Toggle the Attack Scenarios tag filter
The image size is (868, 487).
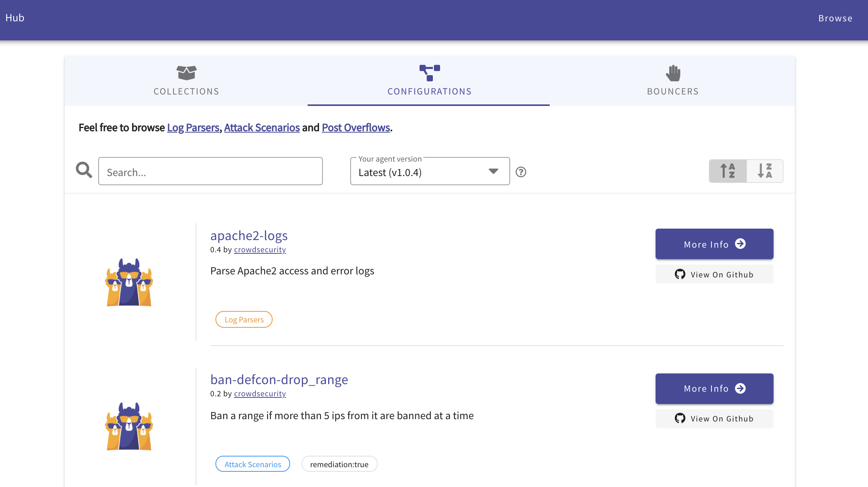click(x=252, y=464)
